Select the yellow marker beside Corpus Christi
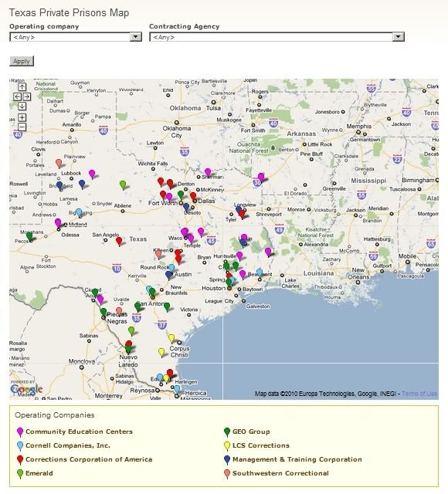The image size is (448, 494). pyautogui.click(x=171, y=338)
